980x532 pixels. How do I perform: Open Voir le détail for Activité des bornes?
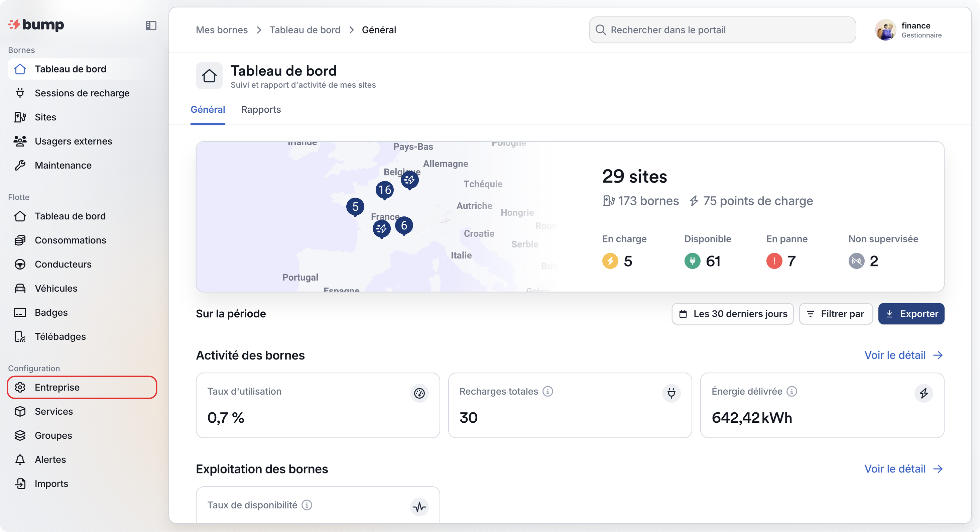tap(903, 355)
